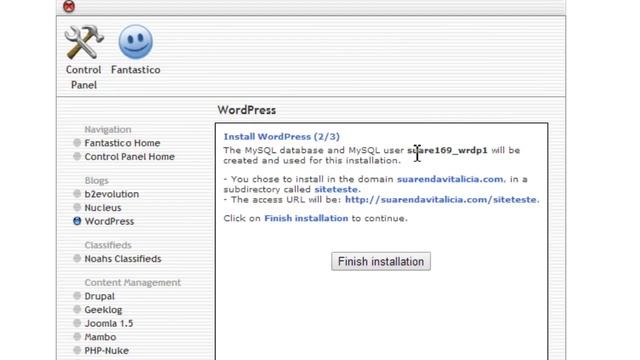Choose Joomla 1.5 under Content Management

109,323
